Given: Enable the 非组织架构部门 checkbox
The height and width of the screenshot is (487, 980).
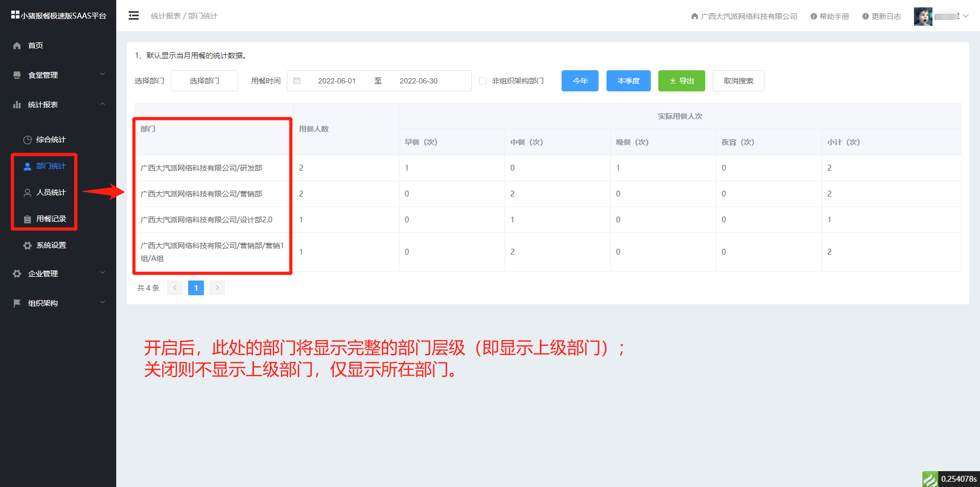Looking at the screenshot, I should tap(483, 81).
